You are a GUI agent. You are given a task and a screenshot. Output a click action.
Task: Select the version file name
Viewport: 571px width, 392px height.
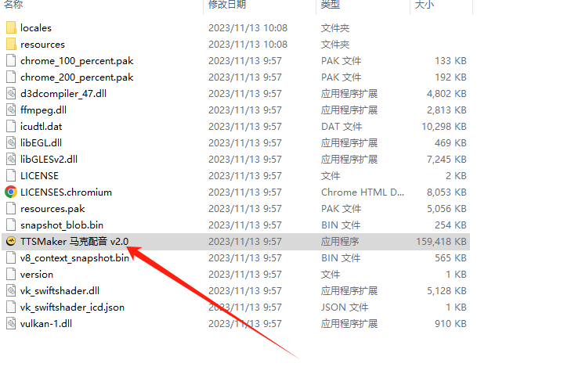coord(37,274)
